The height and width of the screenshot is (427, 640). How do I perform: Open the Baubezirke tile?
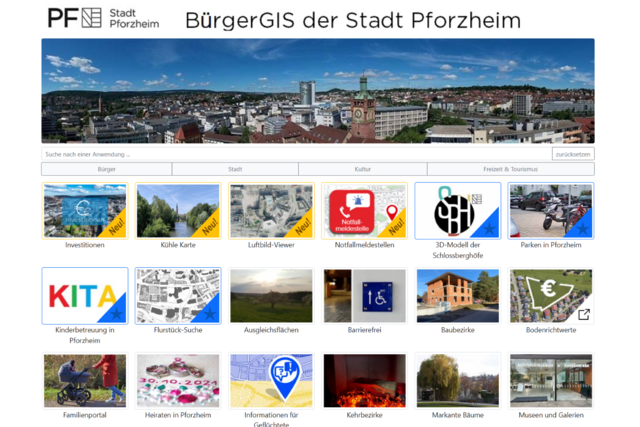pyautogui.click(x=458, y=296)
